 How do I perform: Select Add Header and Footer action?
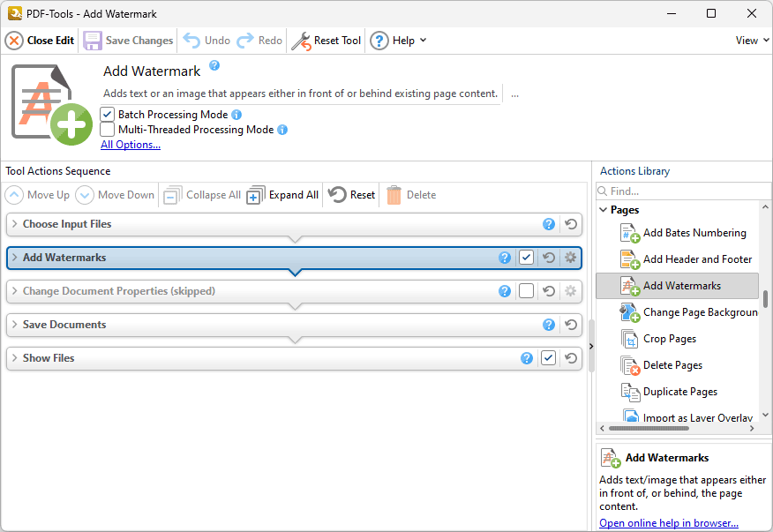point(686,259)
